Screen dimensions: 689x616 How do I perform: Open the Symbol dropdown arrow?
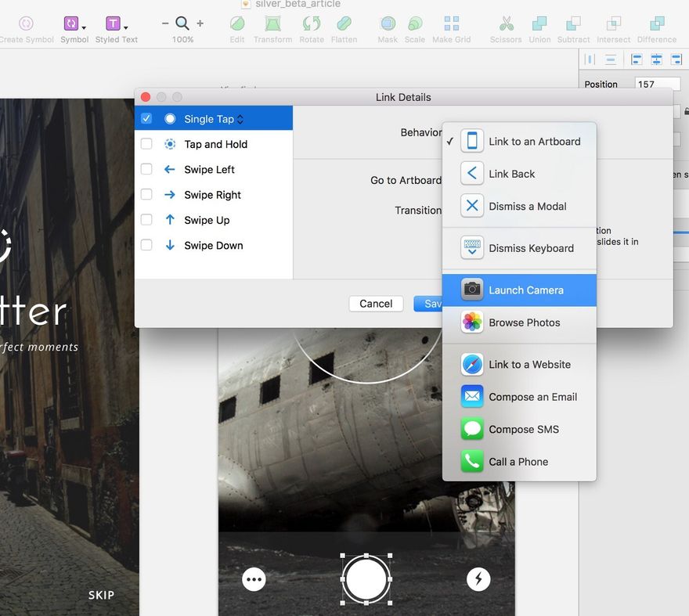tap(84, 27)
